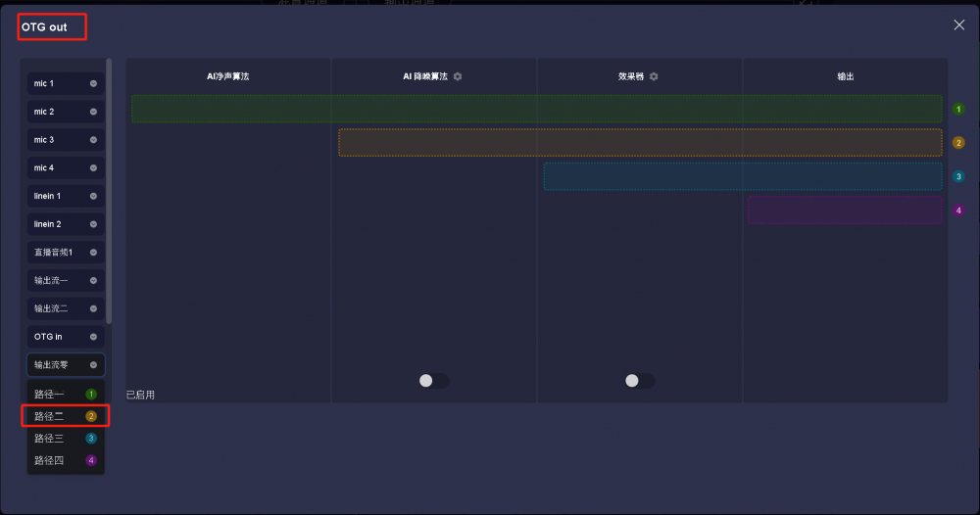Viewport: 980px width, 515px height.
Task: Close the OTG out dialog
Action: pyautogui.click(x=958, y=25)
